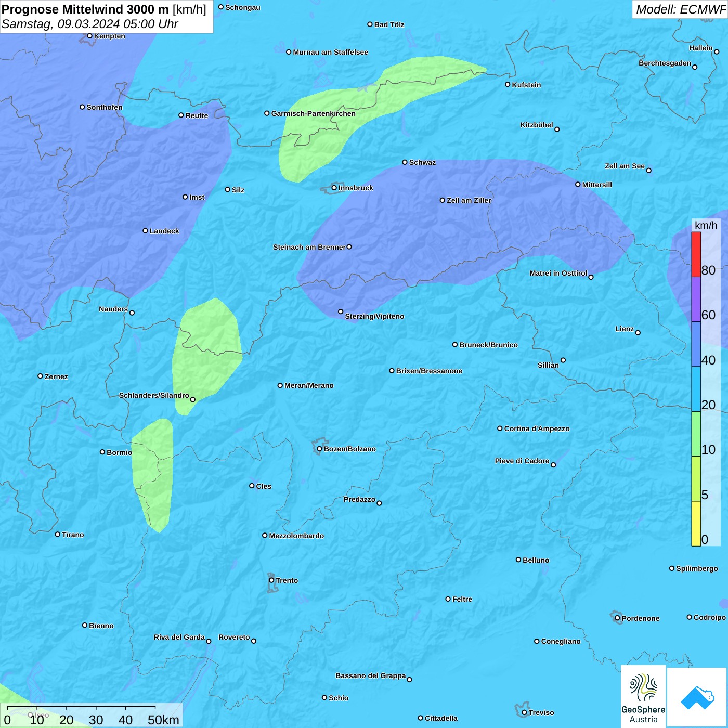This screenshot has width=728, height=728.
Task: Click the 'Bienno' label
Action: pos(101,626)
